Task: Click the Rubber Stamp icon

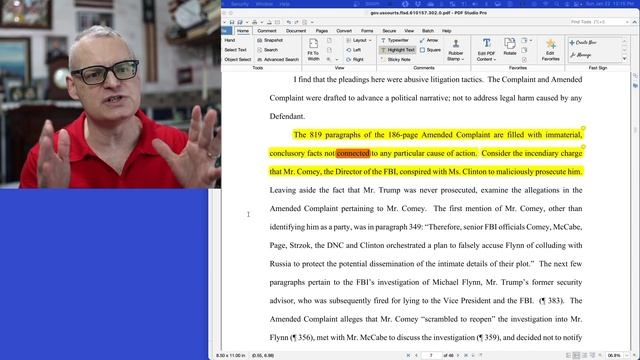Action: pos(456,44)
